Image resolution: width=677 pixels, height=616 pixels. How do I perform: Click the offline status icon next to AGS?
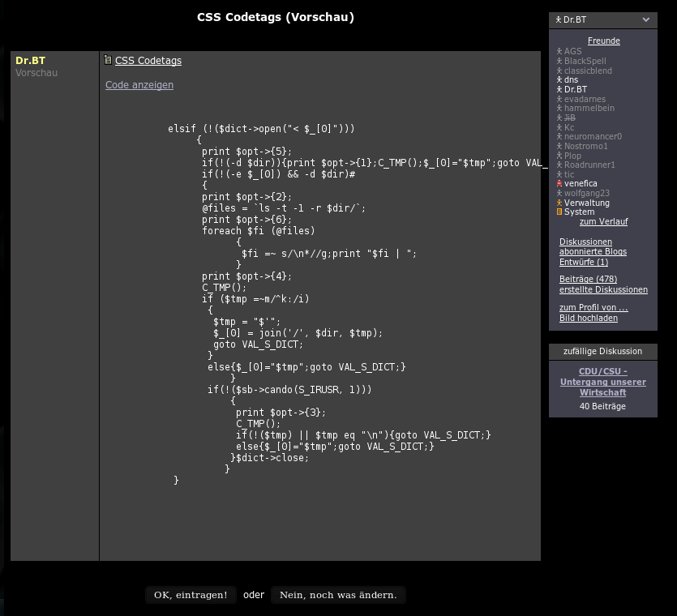559,51
